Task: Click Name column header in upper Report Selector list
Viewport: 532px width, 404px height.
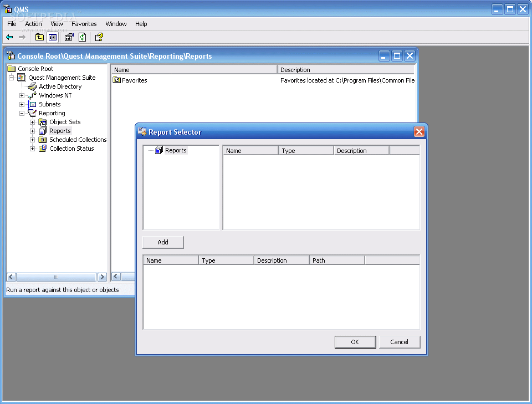Action: pos(250,150)
